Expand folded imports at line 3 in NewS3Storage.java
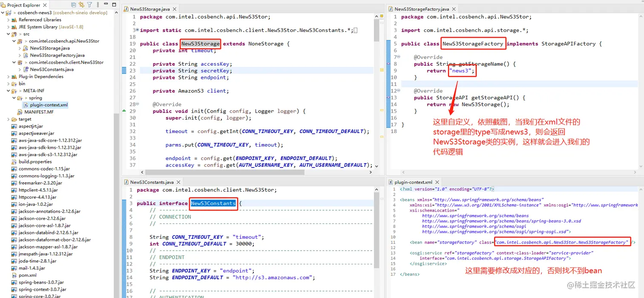 138,30
